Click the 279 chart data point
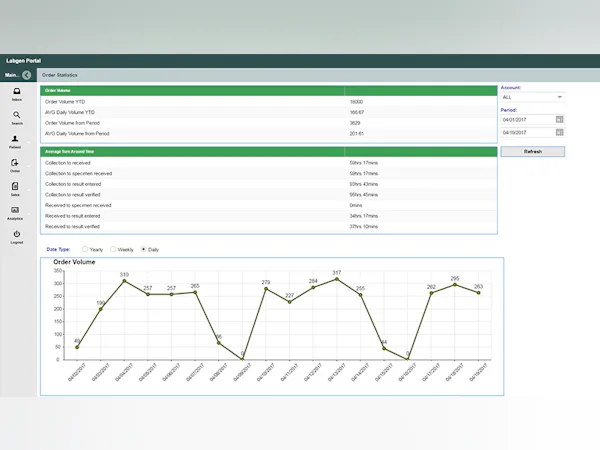 (266, 289)
